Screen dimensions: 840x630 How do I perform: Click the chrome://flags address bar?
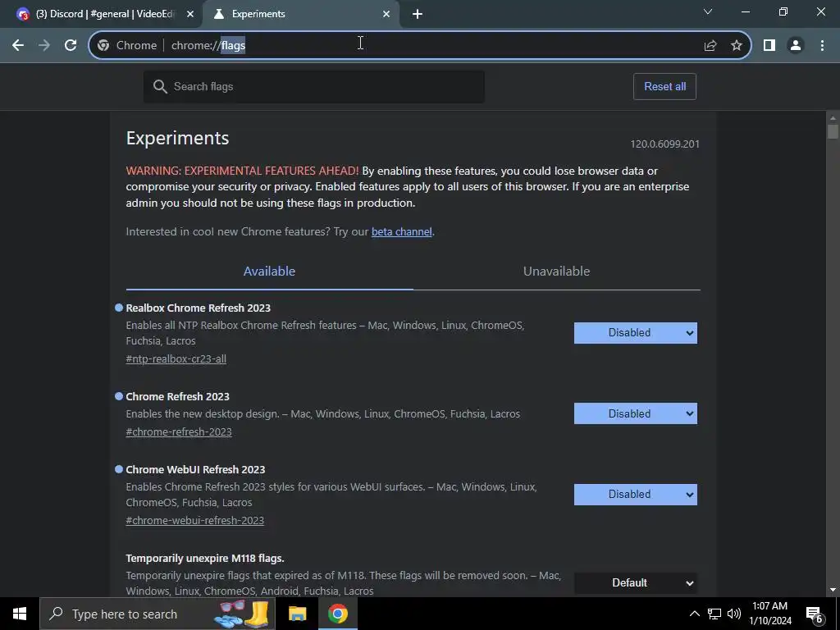coord(420,46)
